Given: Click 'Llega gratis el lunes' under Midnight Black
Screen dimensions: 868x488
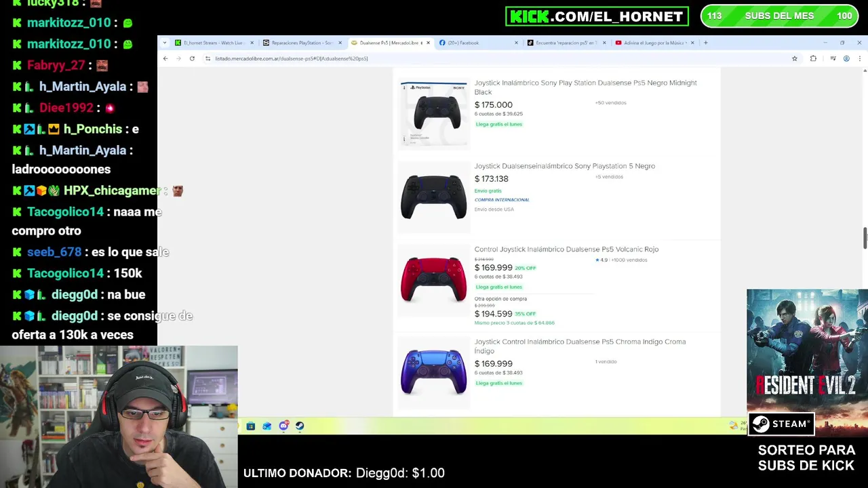Looking at the screenshot, I should pos(498,125).
